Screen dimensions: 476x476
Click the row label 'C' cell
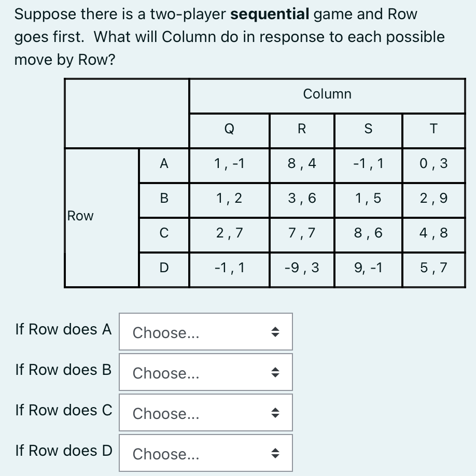point(164,235)
